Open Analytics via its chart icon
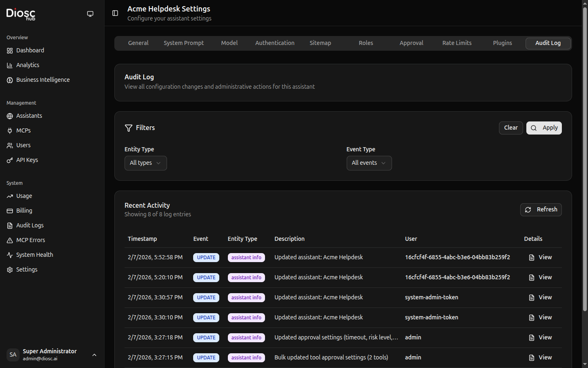This screenshot has height=368, width=588. click(10, 65)
